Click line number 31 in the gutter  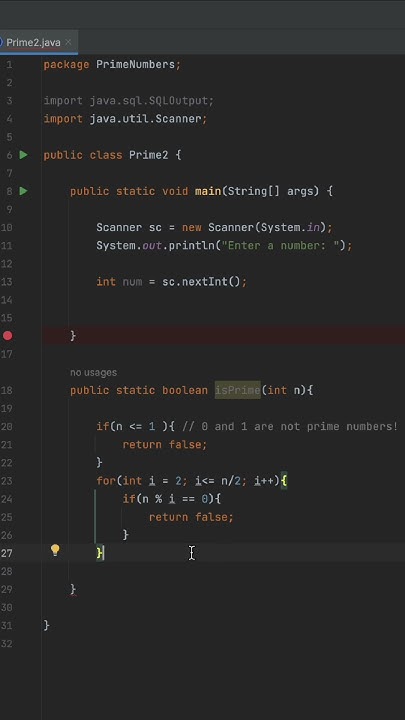point(6,625)
